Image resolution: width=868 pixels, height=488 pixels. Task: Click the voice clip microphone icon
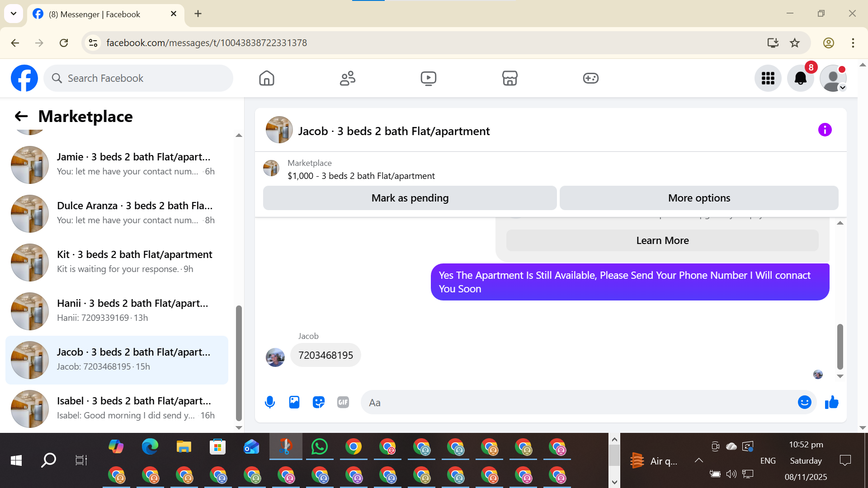click(270, 402)
